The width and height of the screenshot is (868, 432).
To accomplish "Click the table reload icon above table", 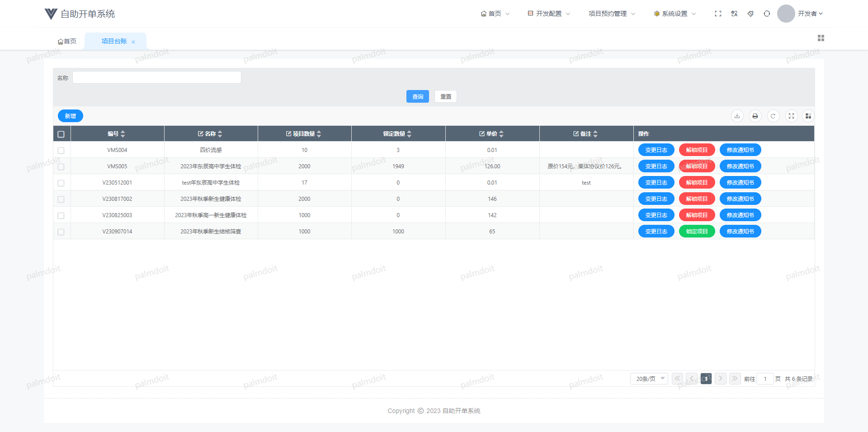I will (x=774, y=116).
